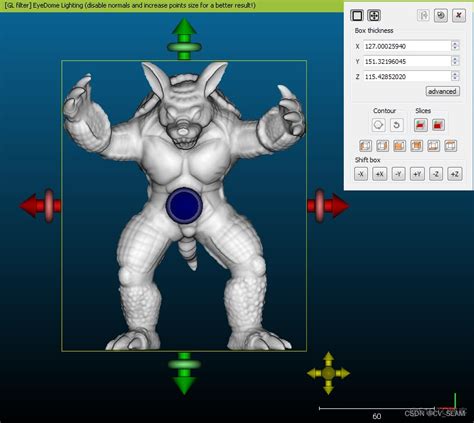Click the restore last clipping box icon
Screen dimensions: 474x423
[x=423, y=15]
